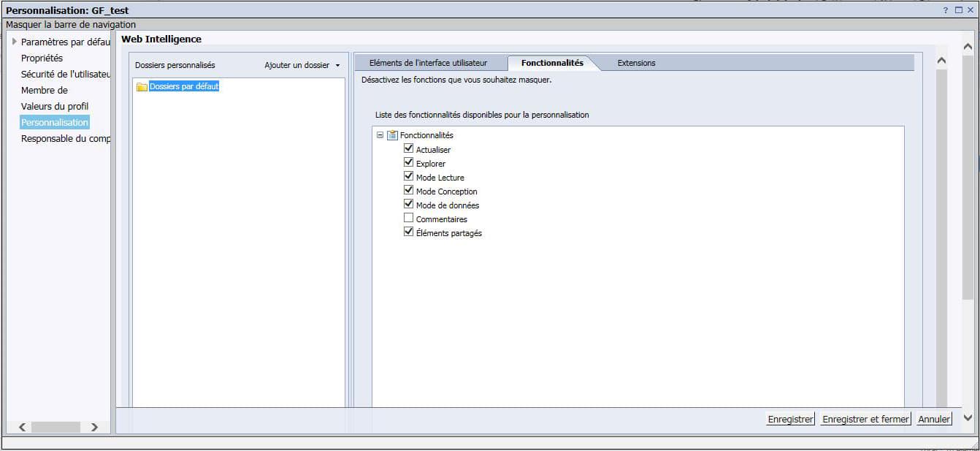The width and height of the screenshot is (980, 451).
Task: Maximize the Personnalisation dialog window
Action: (x=959, y=10)
